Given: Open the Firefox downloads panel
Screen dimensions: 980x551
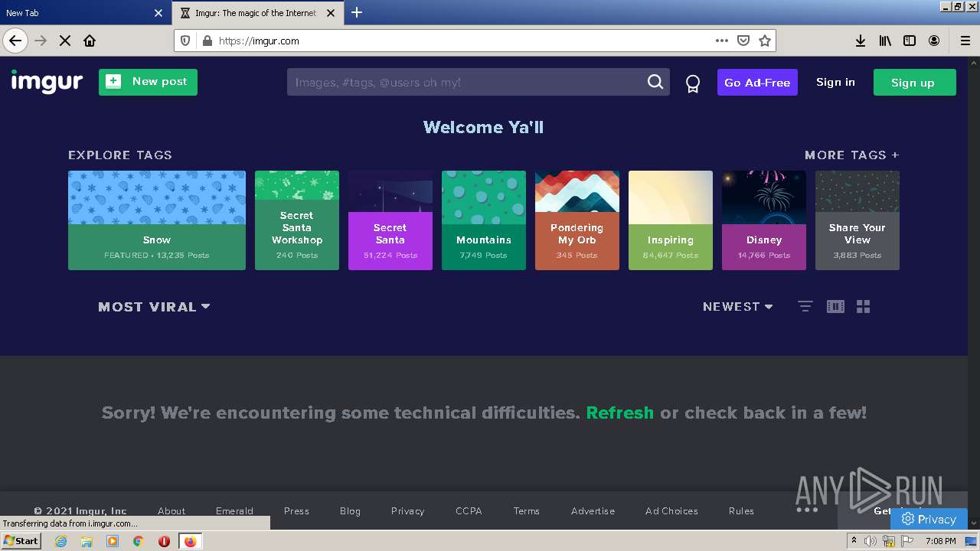Looking at the screenshot, I should (x=861, y=41).
